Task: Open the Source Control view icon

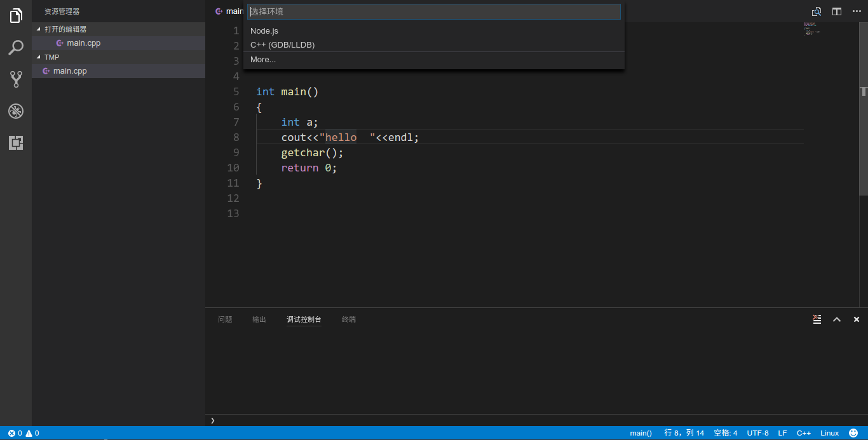Action: coord(16,79)
